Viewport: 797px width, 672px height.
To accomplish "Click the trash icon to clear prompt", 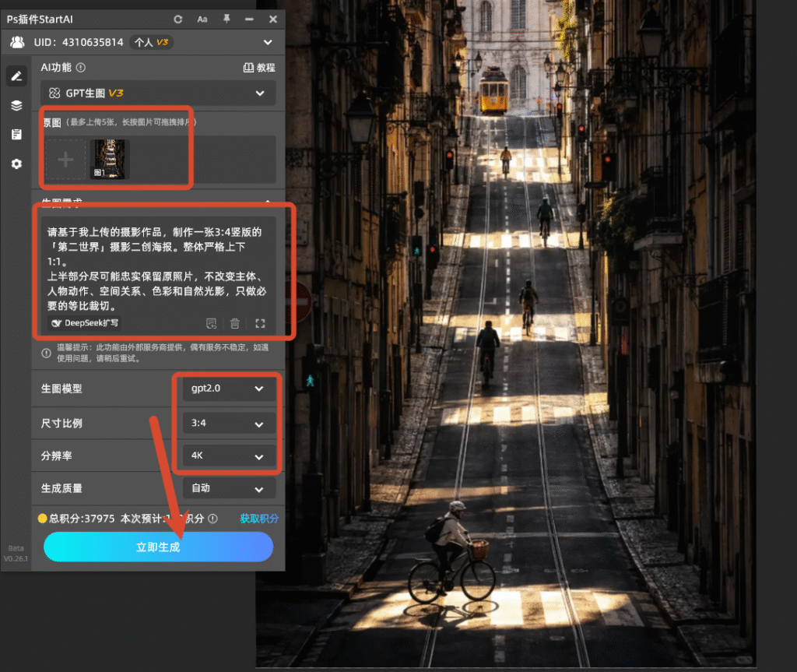I will coord(235,323).
